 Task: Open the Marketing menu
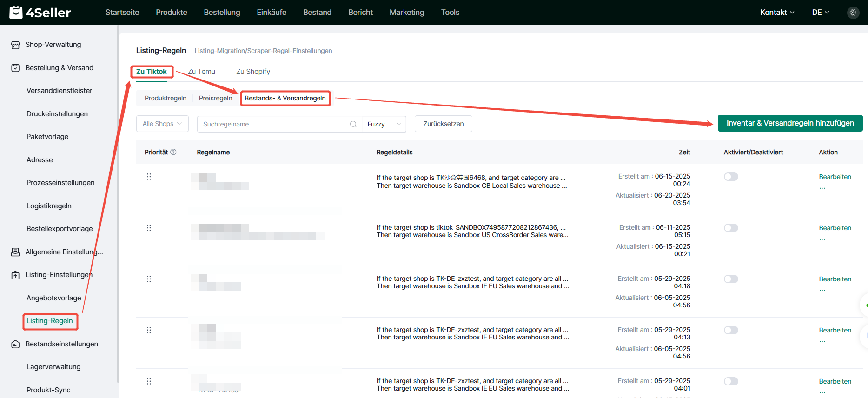pyautogui.click(x=407, y=13)
